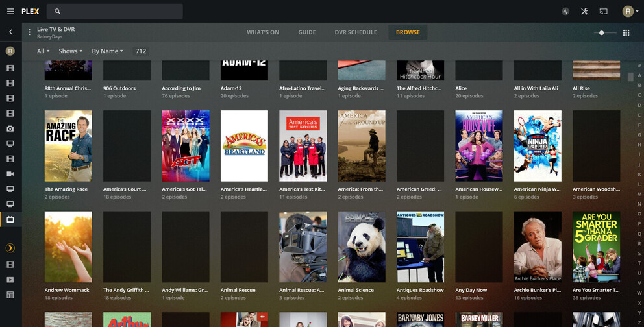644x327 pixels.
Task: Open the Antiques Roadshow poster
Action: 420,247
